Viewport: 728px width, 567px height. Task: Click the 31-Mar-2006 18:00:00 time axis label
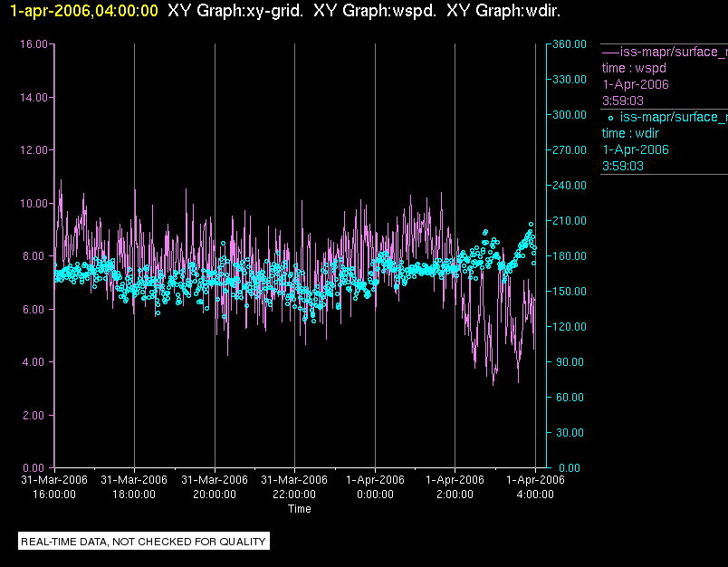coord(134,487)
